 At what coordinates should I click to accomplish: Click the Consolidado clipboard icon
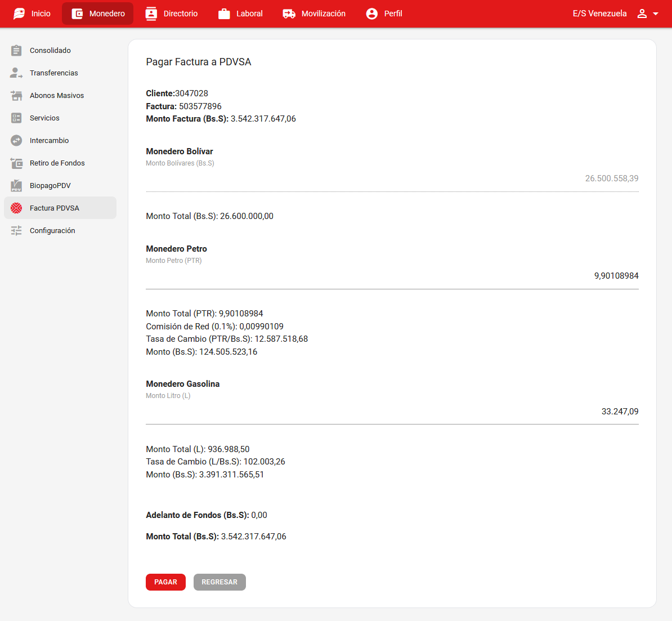point(16,51)
